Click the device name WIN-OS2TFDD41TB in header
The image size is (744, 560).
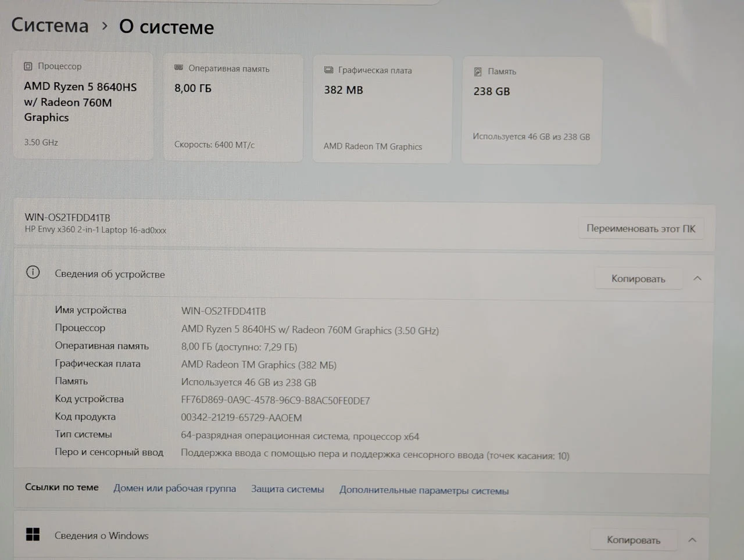click(67, 217)
